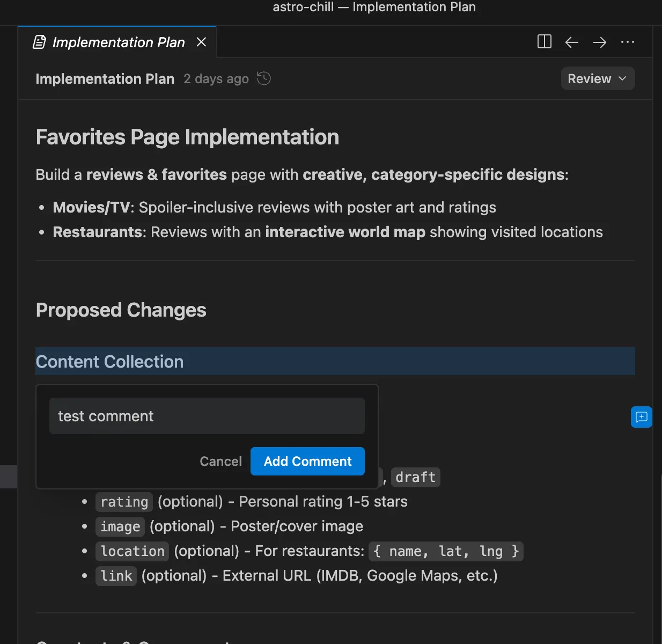Split the editor with the layout icon
The image size is (662, 644).
pos(544,42)
